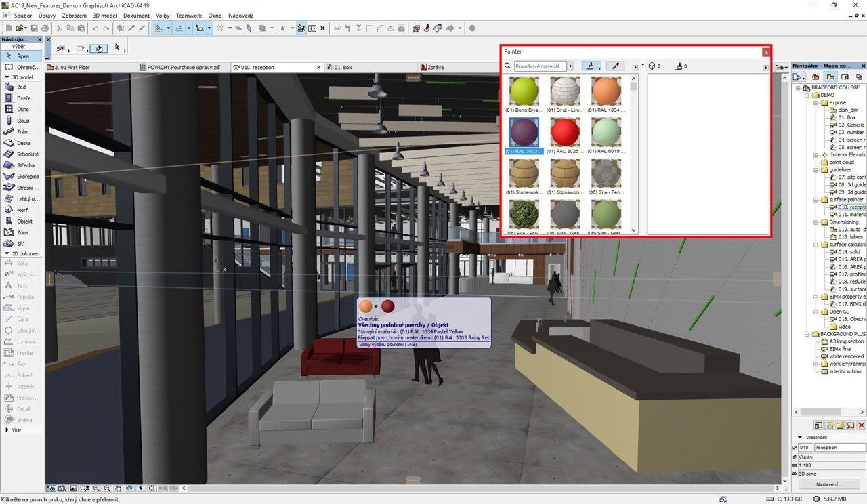Image resolution: width=867 pixels, height=504 pixels.
Task: Collapse the Vlastnosti properties section
Action: click(799, 438)
